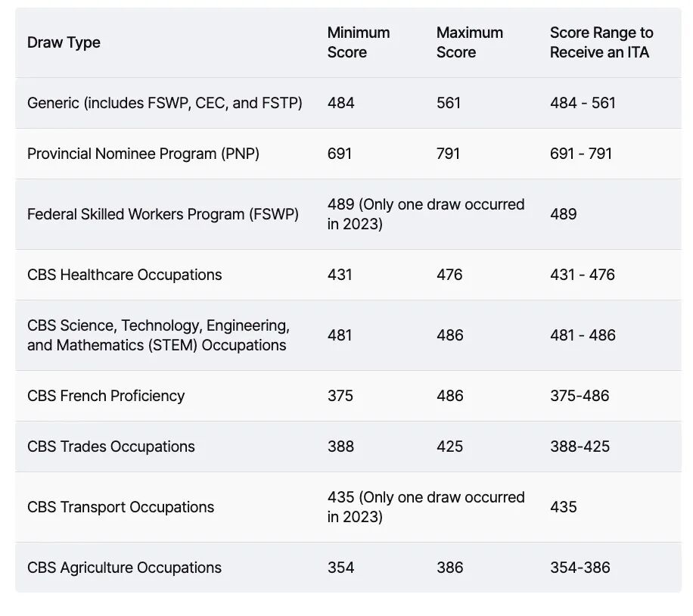Select the 354-386 score range cell
The image size is (693, 616).
point(580,568)
